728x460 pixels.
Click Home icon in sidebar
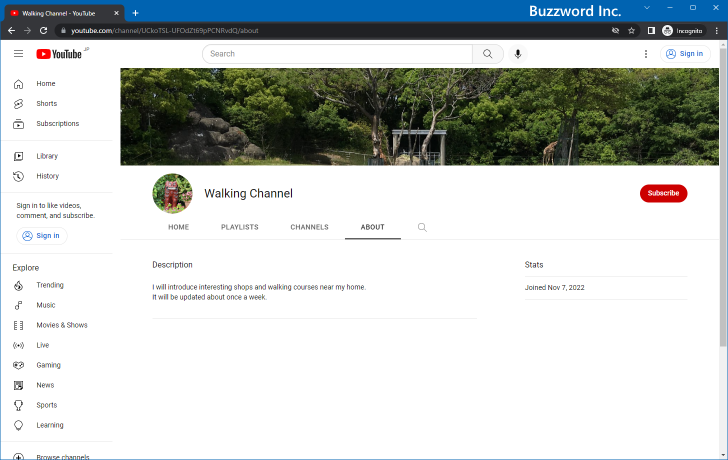pyautogui.click(x=18, y=84)
